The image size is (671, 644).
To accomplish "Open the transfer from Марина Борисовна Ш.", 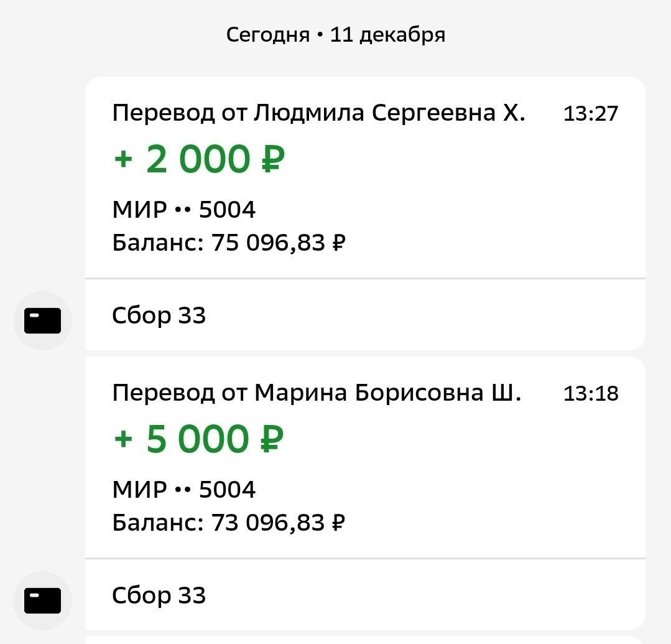I will tap(316, 393).
